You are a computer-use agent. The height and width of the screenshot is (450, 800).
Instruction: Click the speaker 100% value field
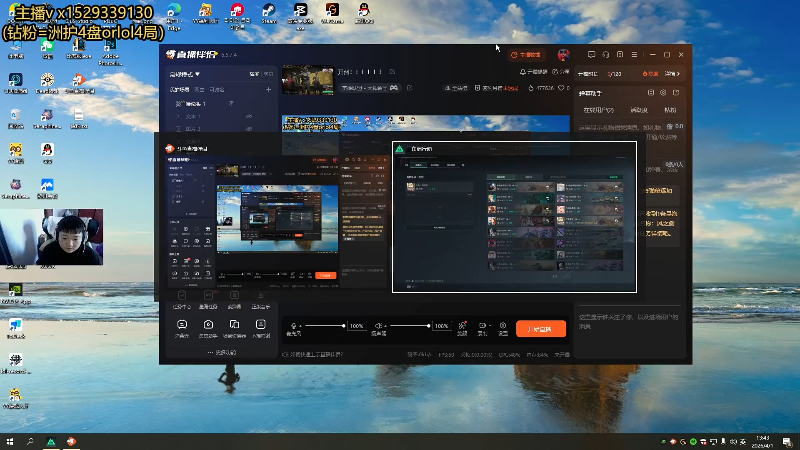pyautogui.click(x=441, y=326)
